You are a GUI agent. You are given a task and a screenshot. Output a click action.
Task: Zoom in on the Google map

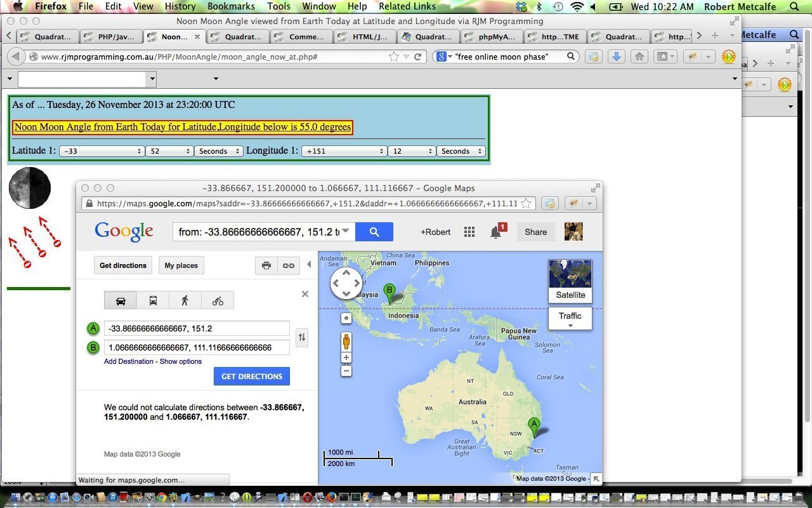(346, 358)
